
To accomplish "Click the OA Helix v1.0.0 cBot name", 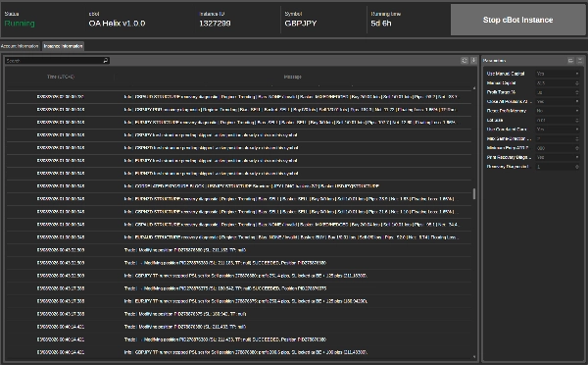I will [117, 24].
